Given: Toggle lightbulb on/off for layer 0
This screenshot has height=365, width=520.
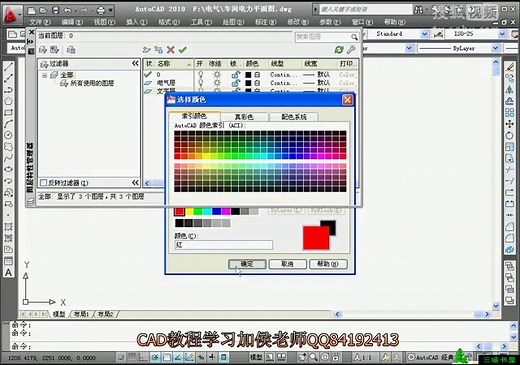Looking at the screenshot, I should point(201,74).
